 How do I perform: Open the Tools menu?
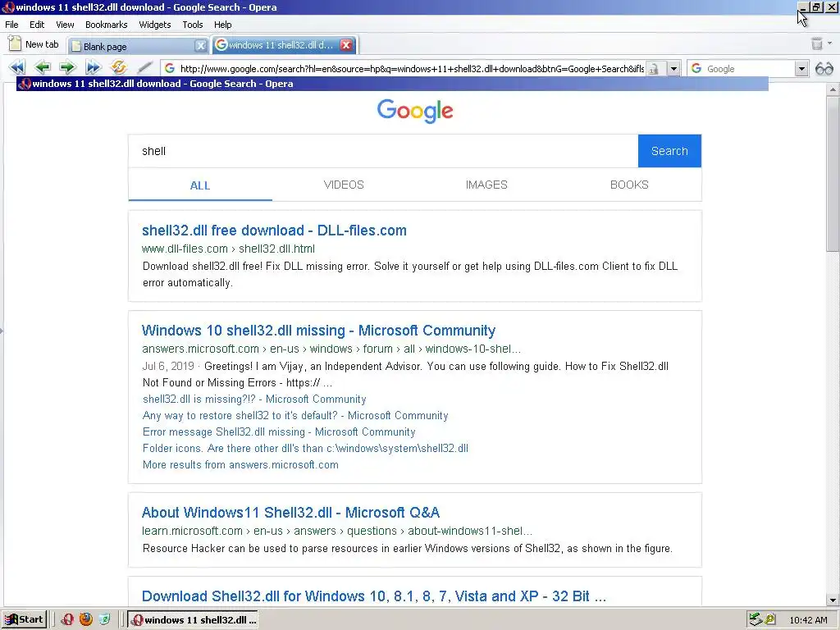[x=192, y=25]
